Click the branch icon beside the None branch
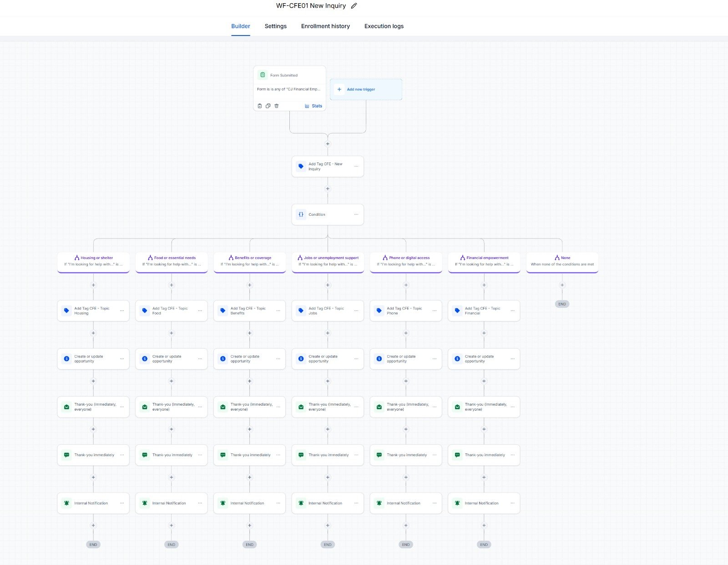 [557, 258]
